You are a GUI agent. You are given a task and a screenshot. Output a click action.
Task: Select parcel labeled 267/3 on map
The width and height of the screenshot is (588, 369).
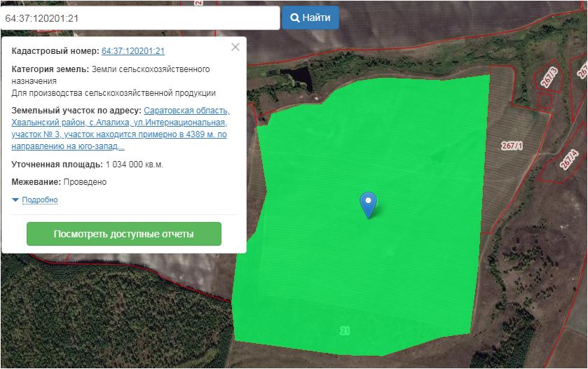tap(549, 78)
